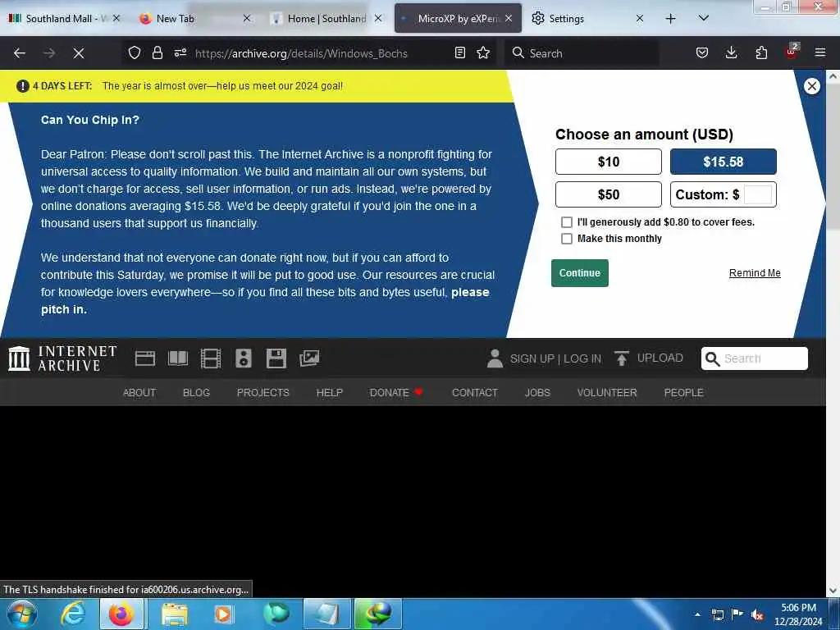Screen dimensions: 840x630
Task: Open the DONATE menu item
Action: coord(396,393)
